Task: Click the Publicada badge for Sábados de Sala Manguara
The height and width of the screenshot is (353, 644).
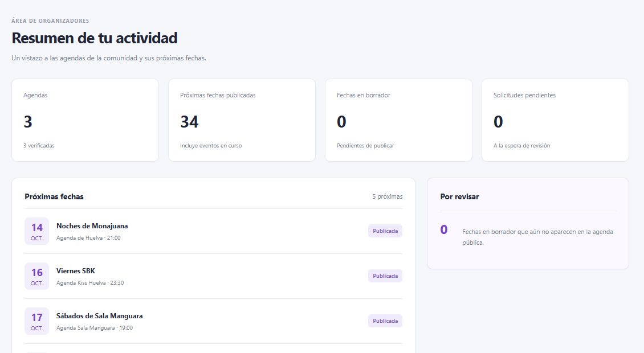Action: coord(385,321)
